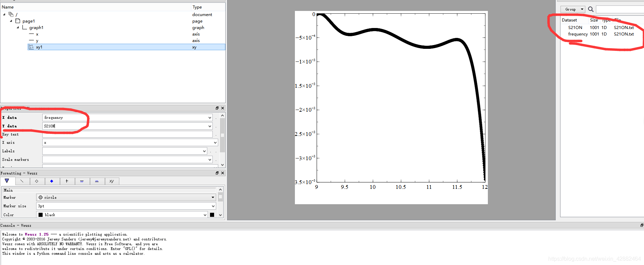Click the 'Marker size' label

point(15,206)
